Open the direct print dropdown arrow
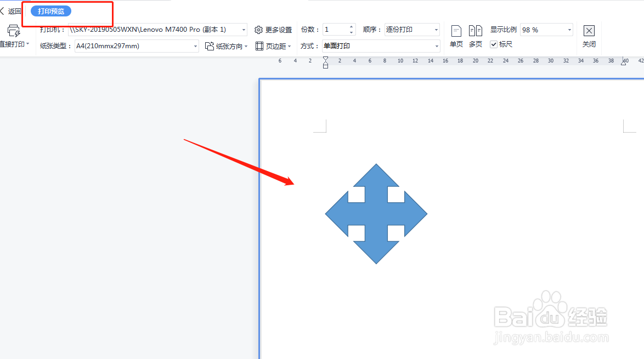 27,44
